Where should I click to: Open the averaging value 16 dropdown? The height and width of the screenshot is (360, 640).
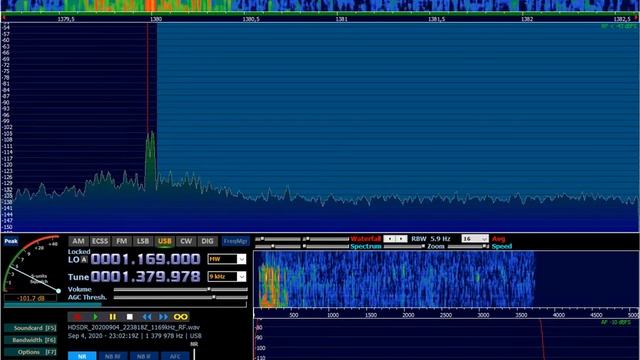pos(475,239)
